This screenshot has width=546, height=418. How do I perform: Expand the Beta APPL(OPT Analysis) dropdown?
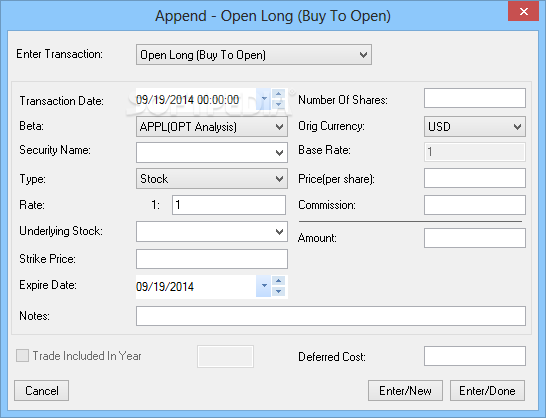click(x=212, y=126)
